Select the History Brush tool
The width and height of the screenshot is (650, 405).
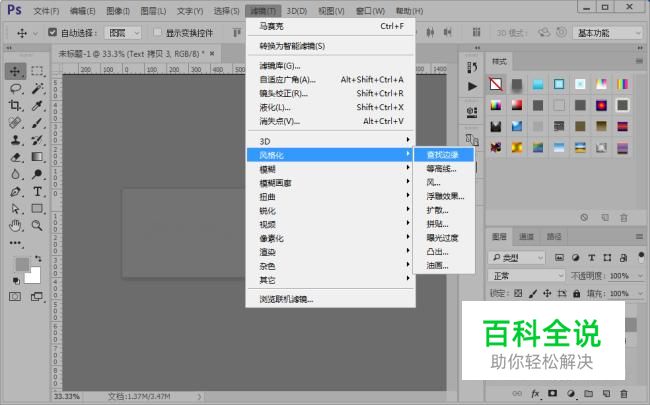[37, 140]
